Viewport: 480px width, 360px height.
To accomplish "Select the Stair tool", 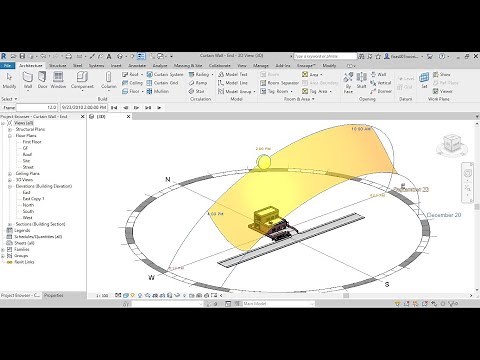I will [x=196, y=91].
